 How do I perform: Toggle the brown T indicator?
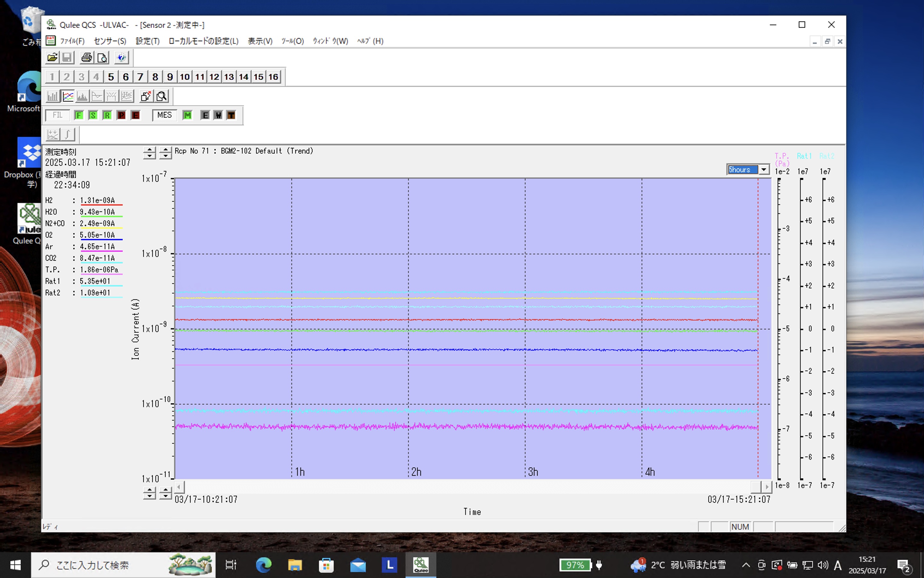231,116
